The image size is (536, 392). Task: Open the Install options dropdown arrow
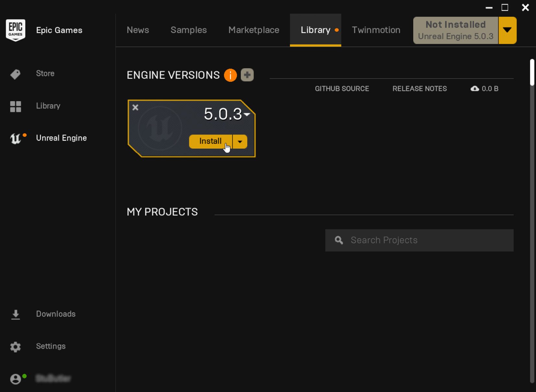click(240, 142)
